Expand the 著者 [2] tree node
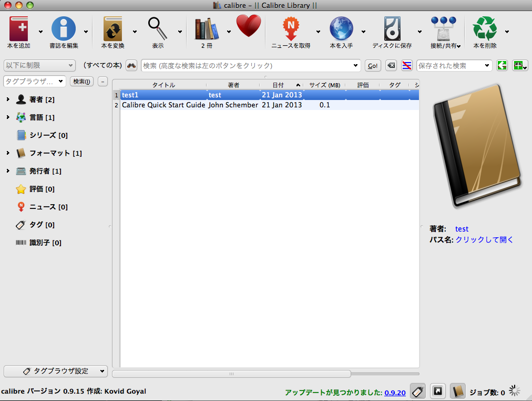The width and height of the screenshot is (532, 401). click(8, 99)
